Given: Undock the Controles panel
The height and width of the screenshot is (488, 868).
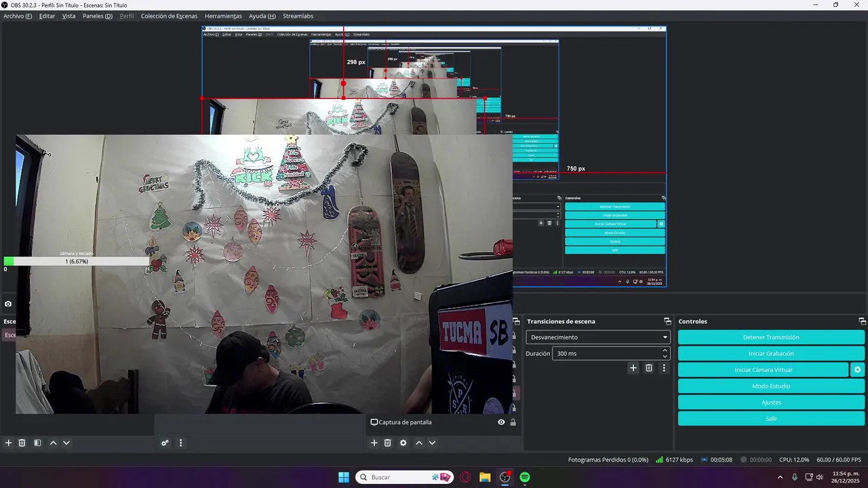Looking at the screenshot, I should [x=862, y=321].
